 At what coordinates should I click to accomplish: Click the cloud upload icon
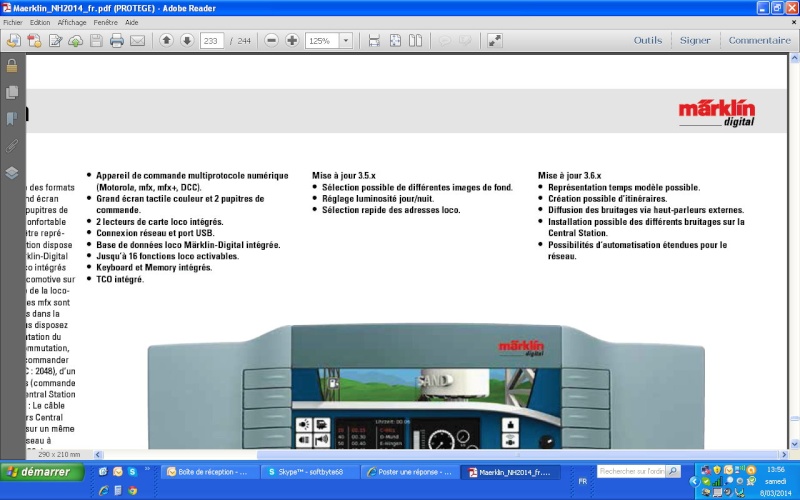[x=76, y=41]
